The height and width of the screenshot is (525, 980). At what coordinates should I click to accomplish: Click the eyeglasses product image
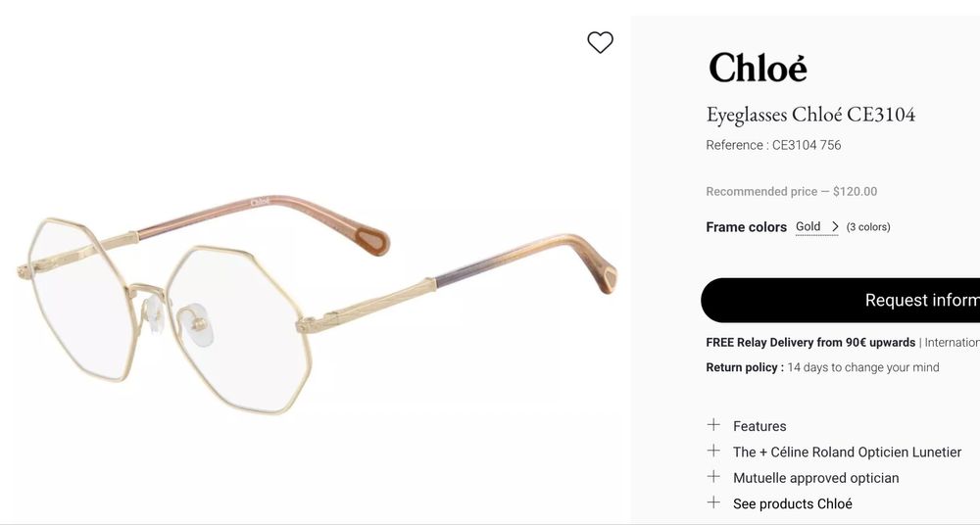pos(317,305)
